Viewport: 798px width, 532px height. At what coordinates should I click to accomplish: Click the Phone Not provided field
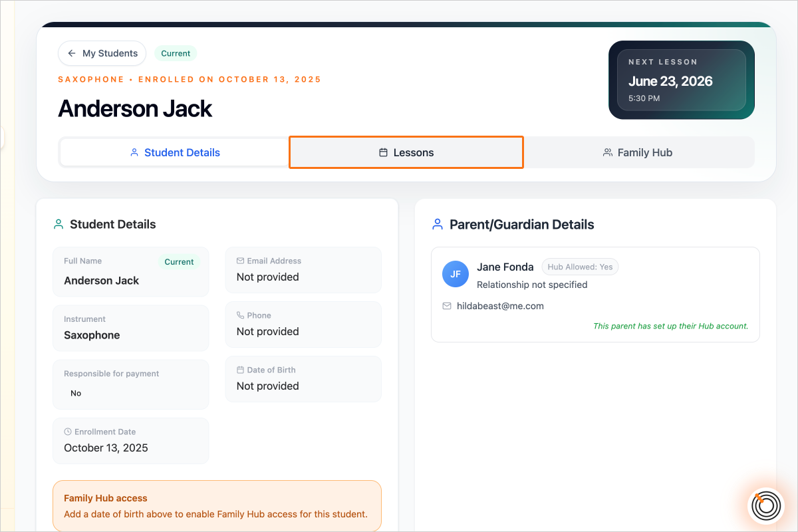(x=303, y=325)
